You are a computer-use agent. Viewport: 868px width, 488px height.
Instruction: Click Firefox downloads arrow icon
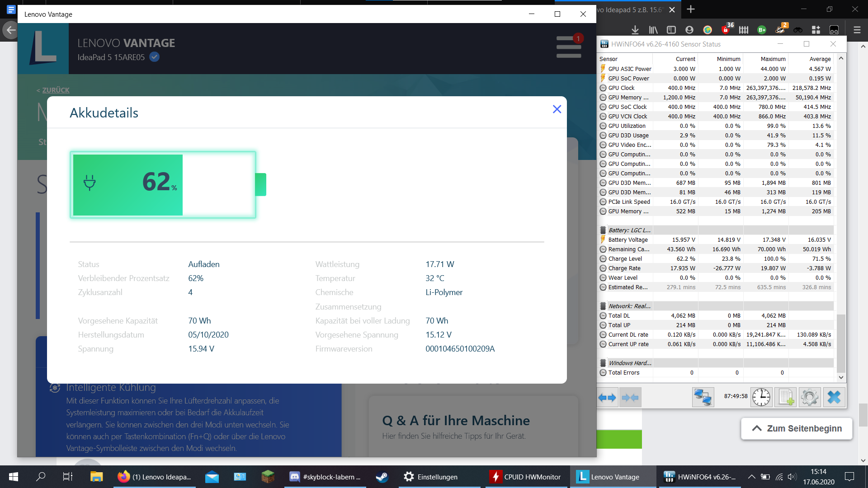[x=635, y=30]
